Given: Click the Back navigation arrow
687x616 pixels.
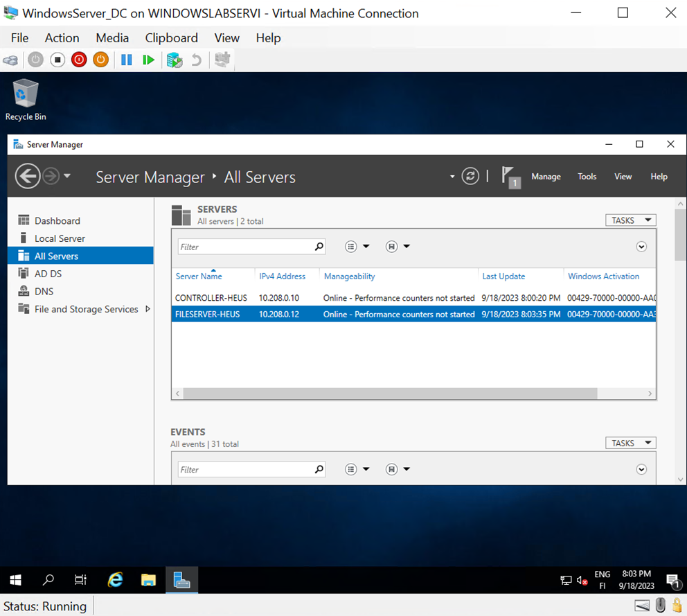Looking at the screenshot, I should [x=27, y=175].
